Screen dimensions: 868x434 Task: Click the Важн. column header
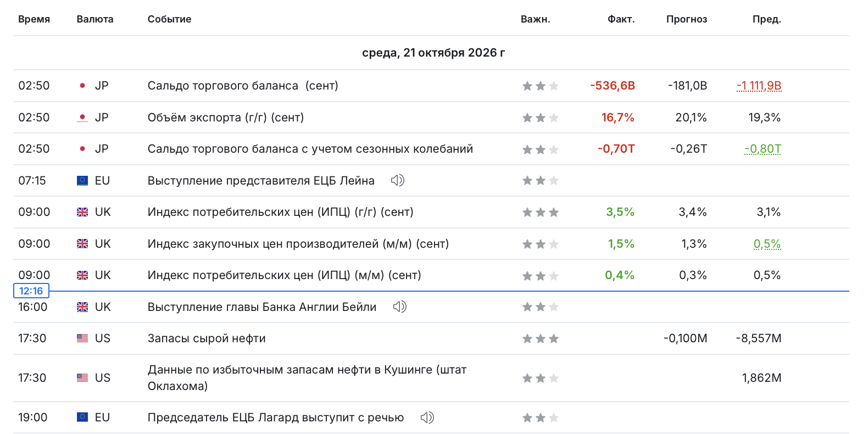[x=536, y=19]
